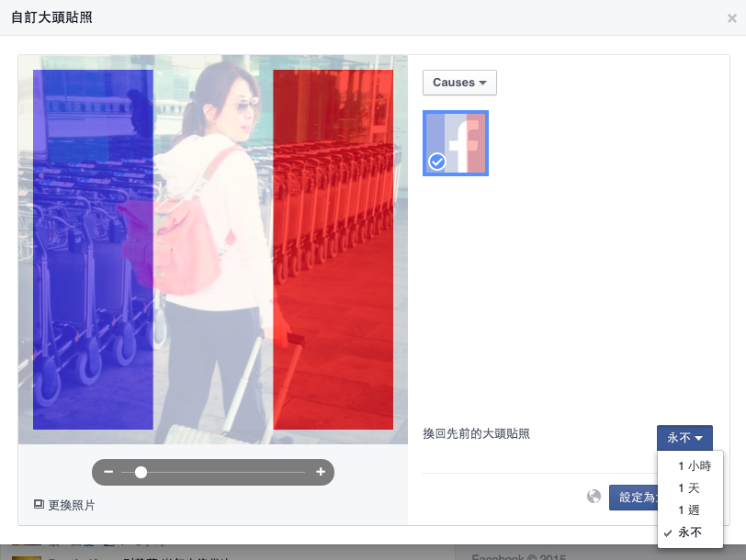Viewport: 746px width, 560px height.
Task: Collapse the 永不 duration dropdown button
Action: 684,438
